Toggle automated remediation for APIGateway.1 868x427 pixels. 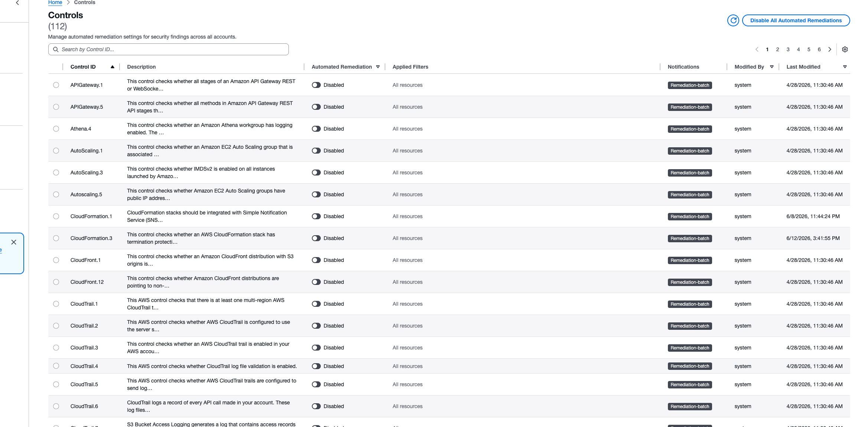pyautogui.click(x=316, y=85)
